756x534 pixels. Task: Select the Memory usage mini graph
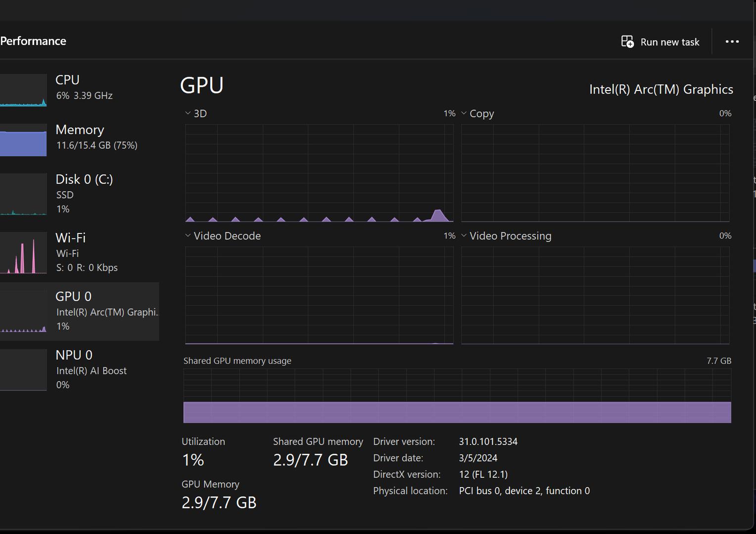tap(23, 140)
